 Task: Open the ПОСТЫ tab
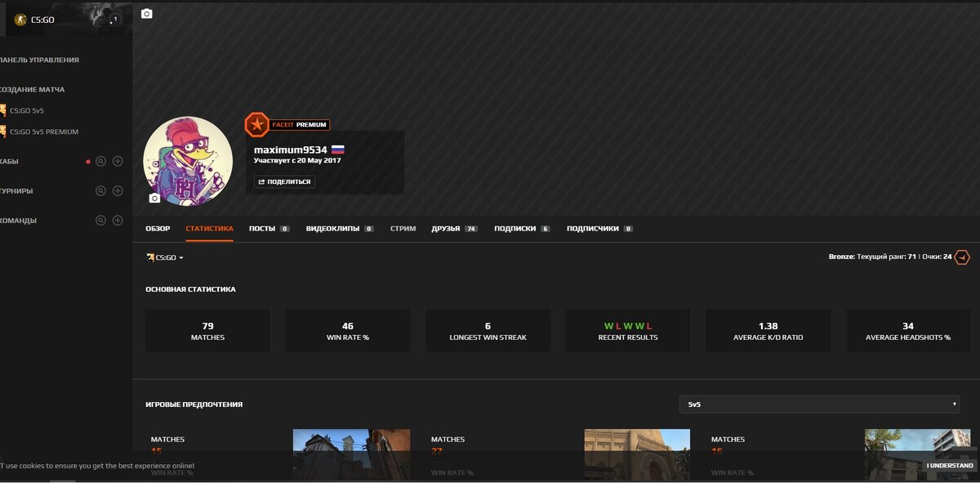269,228
